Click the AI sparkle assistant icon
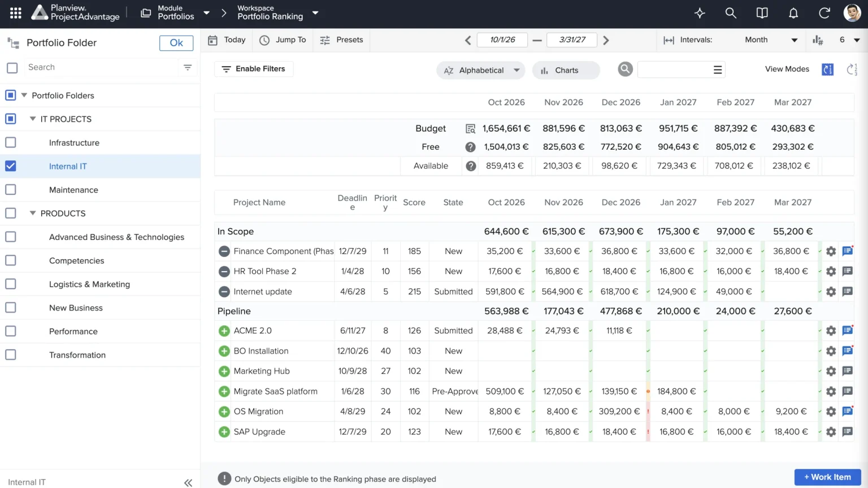 700,13
